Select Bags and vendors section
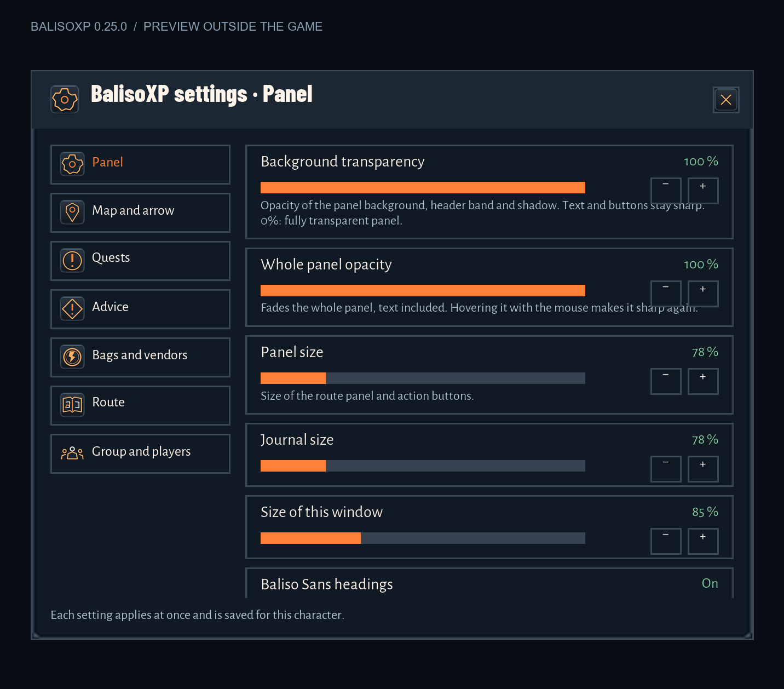This screenshot has width=784, height=689. point(140,357)
